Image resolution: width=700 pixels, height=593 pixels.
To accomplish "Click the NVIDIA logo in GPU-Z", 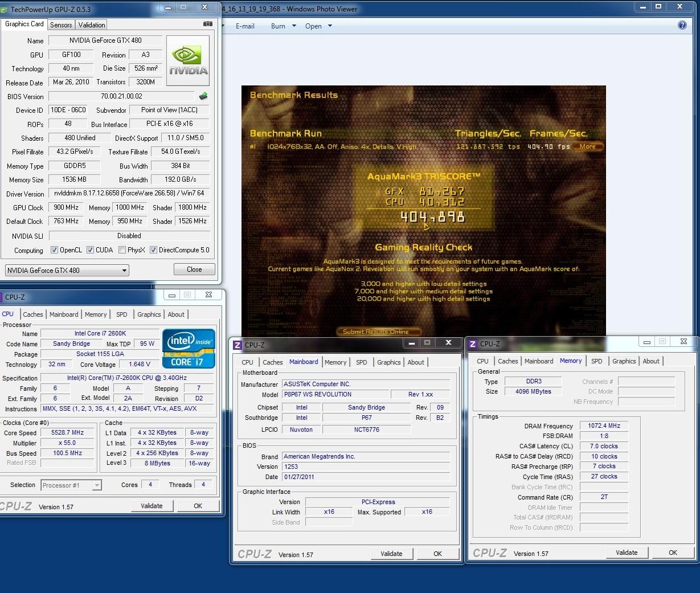I will point(188,62).
